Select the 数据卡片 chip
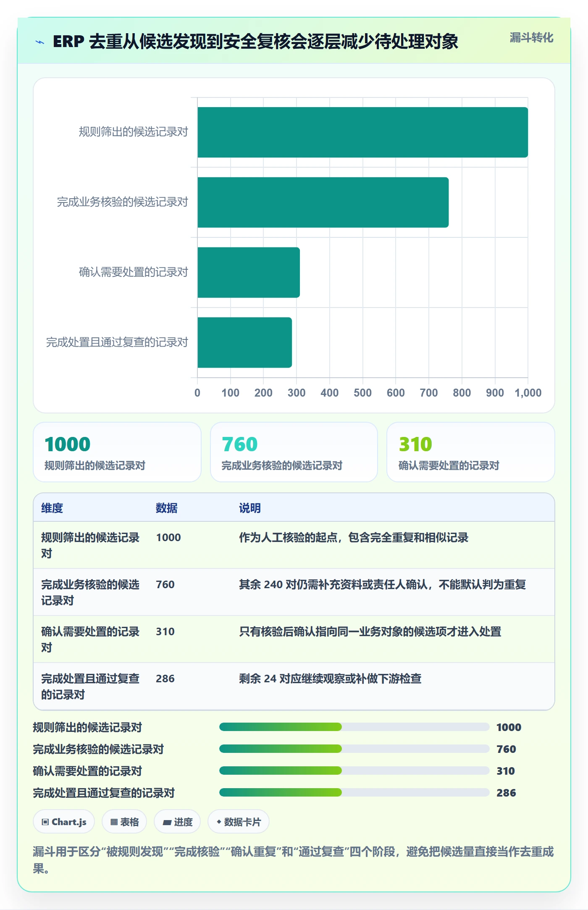 (238, 821)
